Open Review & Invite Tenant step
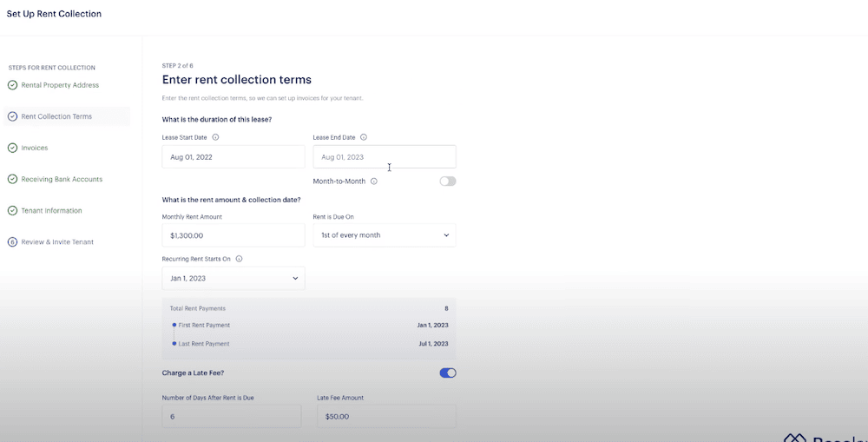Screen dimensions: 868x442 [x=57, y=242]
